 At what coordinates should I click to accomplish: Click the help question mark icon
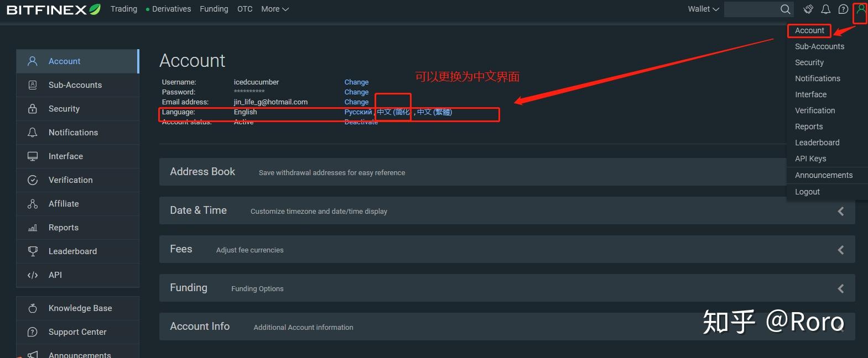(x=843, y=9)
